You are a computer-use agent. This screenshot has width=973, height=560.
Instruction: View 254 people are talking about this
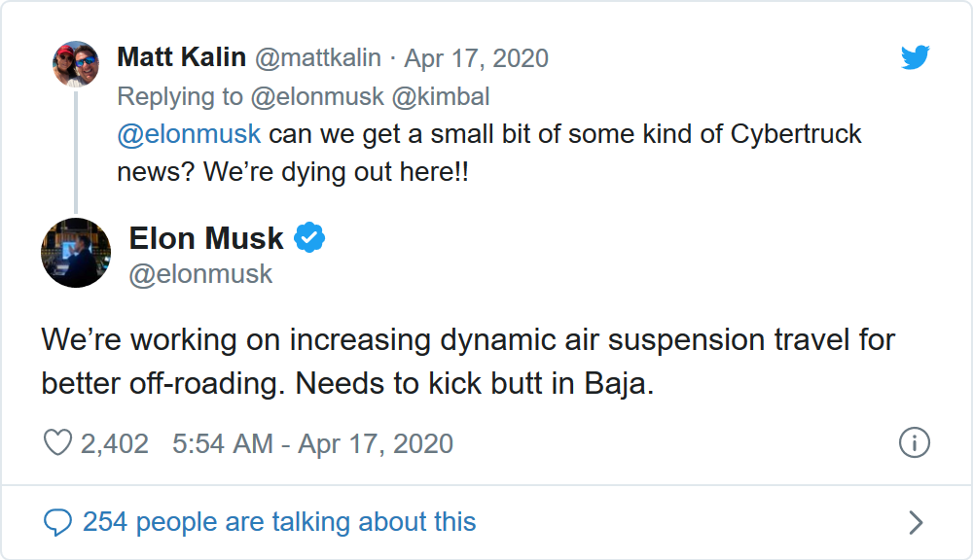coord(279,522)
